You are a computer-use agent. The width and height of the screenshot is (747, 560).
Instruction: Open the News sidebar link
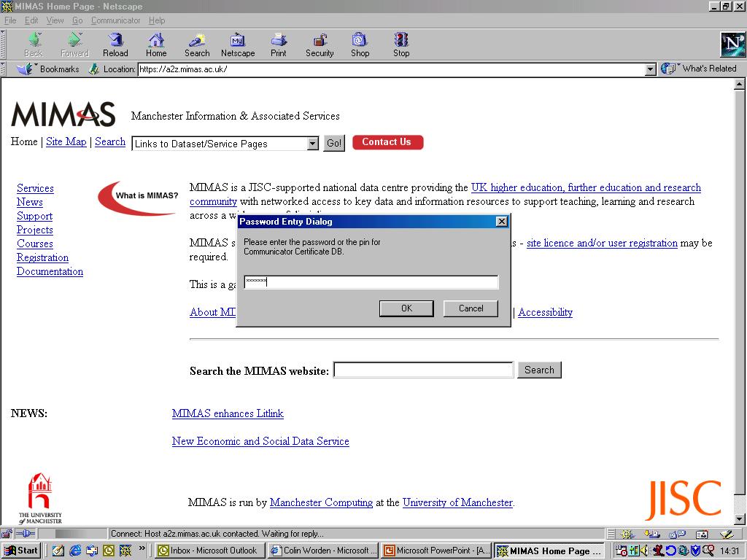(x=29, y=202)
